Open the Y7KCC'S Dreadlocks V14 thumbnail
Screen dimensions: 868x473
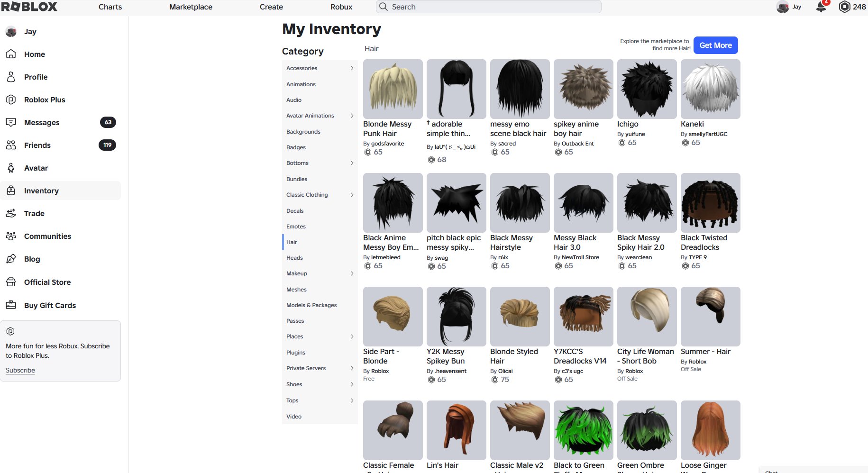(x=584, y=317)
